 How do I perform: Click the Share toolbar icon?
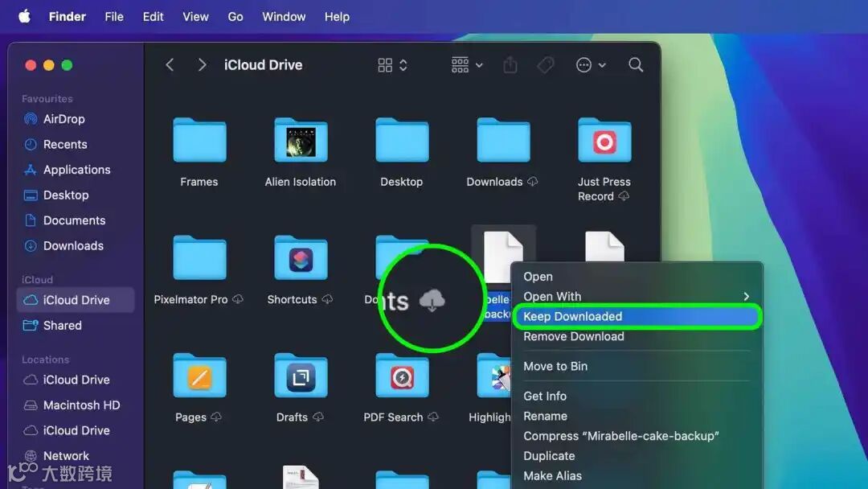tap(510, 65)
